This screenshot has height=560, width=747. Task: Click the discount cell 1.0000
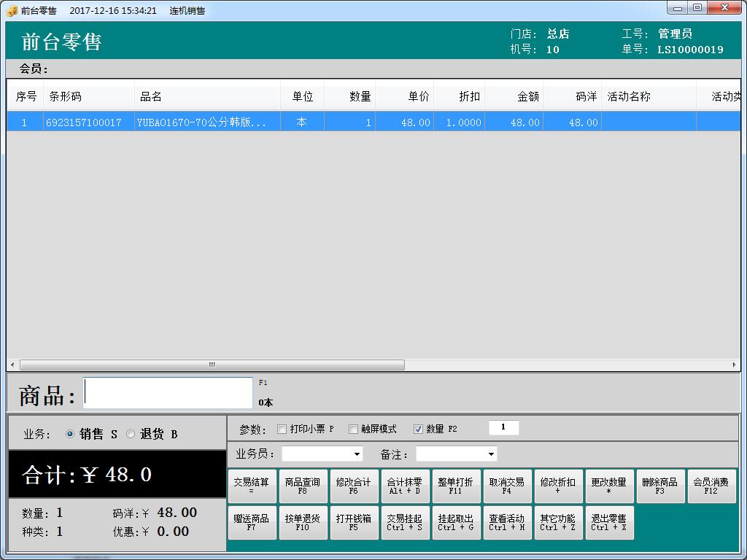460,122
